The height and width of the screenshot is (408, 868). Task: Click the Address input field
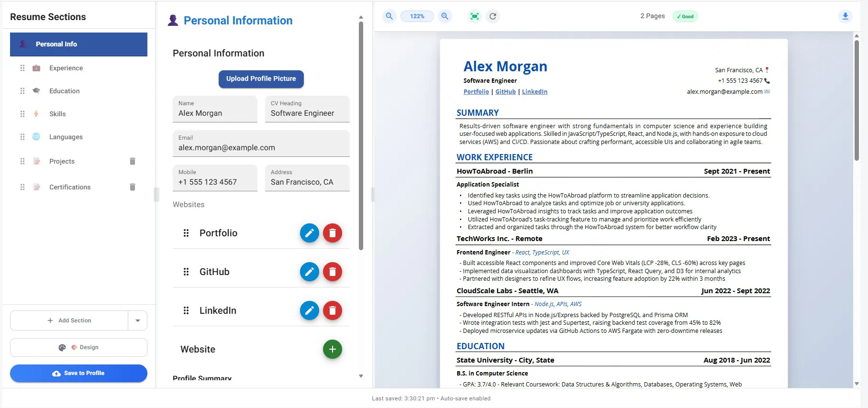click(x=307, y=178)
